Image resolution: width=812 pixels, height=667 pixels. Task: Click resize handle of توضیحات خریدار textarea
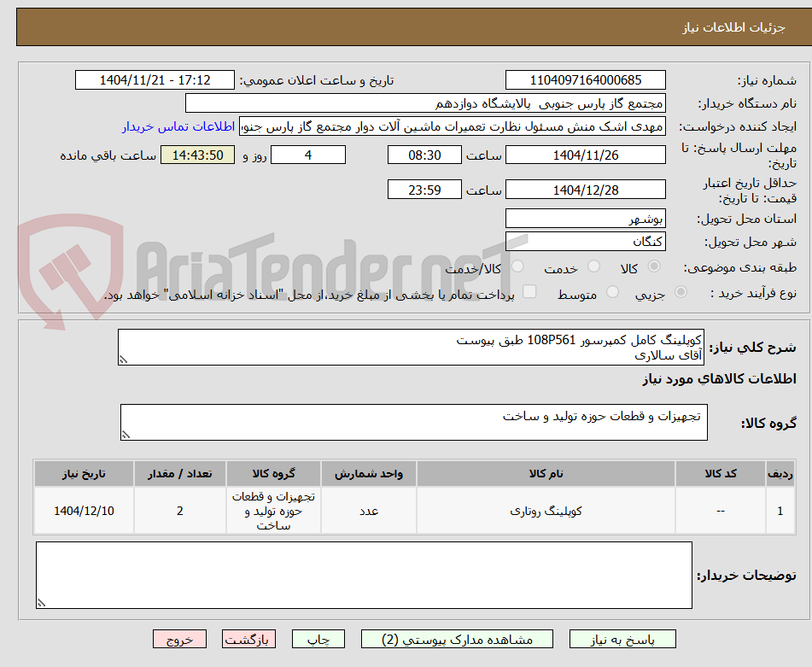[x=42, y=603]
